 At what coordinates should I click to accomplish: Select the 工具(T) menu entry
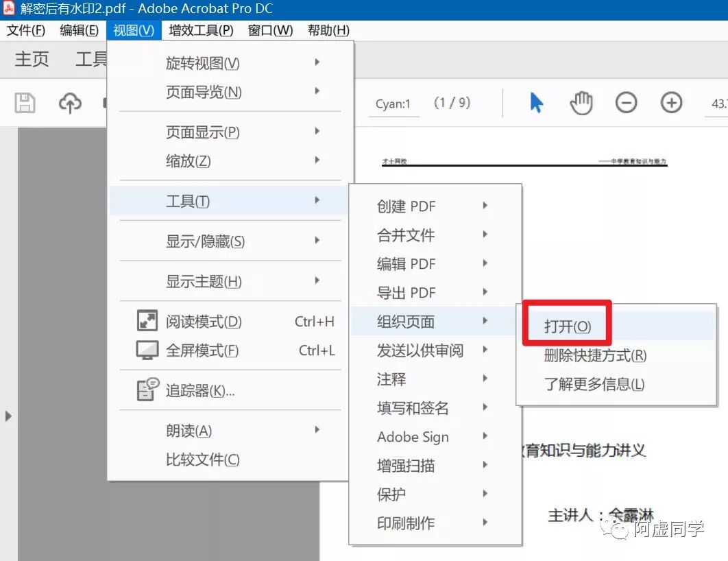[x=230, y=201]
